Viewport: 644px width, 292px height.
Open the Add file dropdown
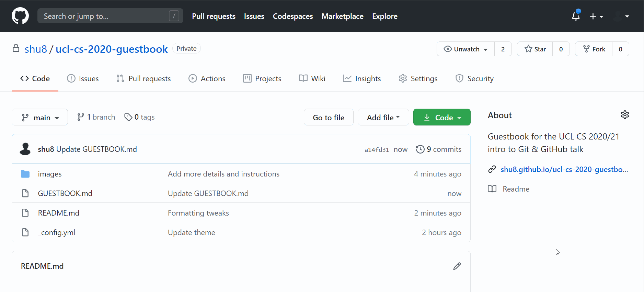click(383, 117)
